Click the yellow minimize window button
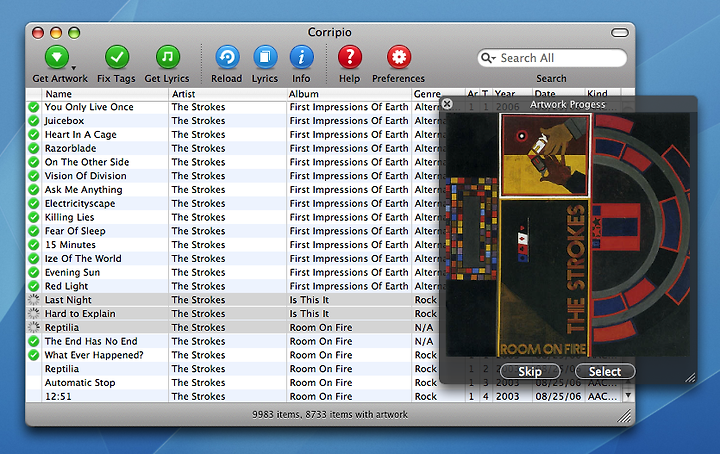 pos(56,33)
